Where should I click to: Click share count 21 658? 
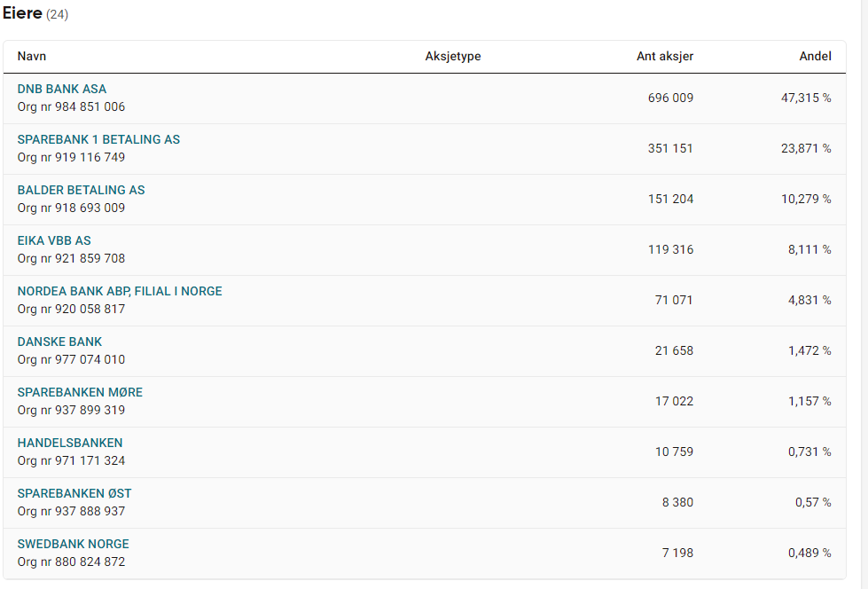[674, 350]
